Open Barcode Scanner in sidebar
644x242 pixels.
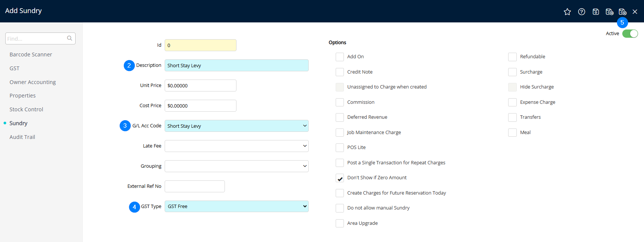coord(31,55)
